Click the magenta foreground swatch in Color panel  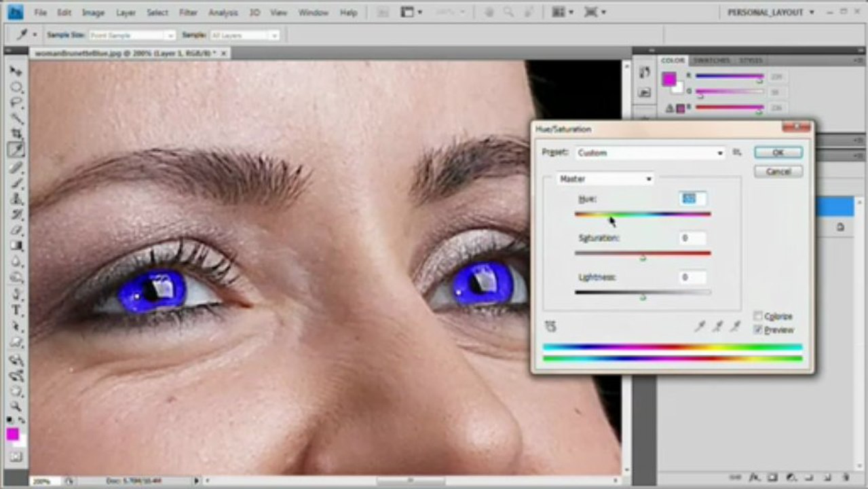point(669,78)
